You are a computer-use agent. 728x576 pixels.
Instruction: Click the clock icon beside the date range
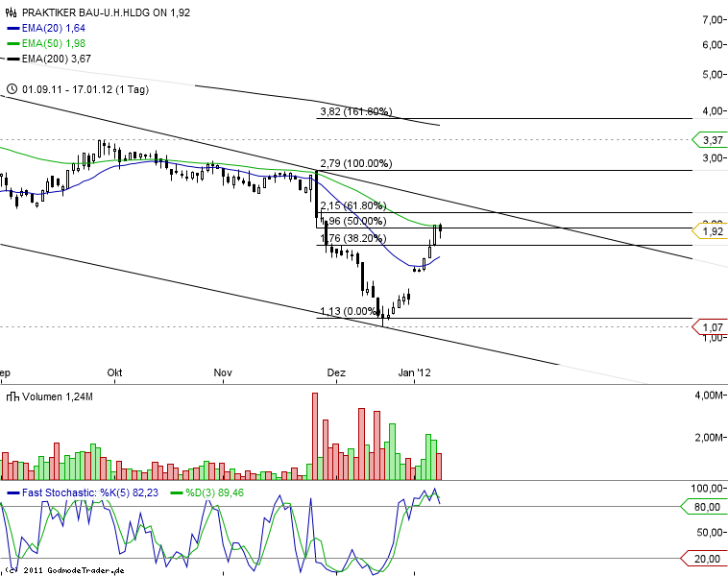[x=12, y=89]
